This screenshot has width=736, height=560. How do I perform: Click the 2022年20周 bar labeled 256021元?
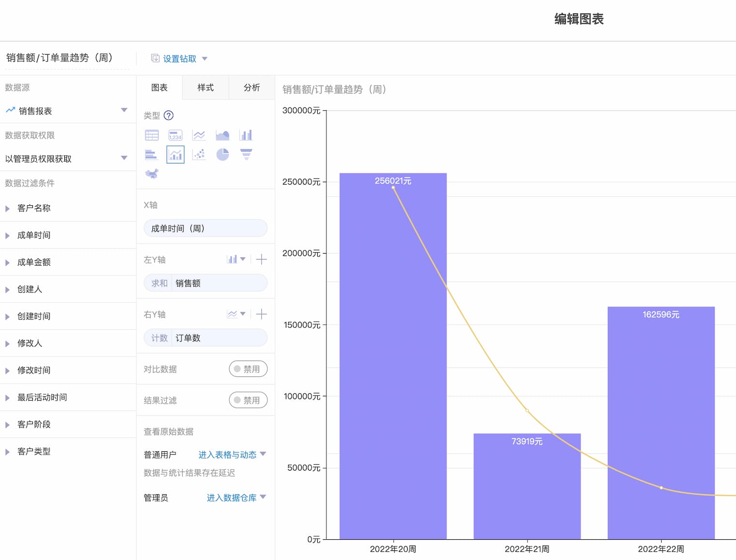[393, 356]
